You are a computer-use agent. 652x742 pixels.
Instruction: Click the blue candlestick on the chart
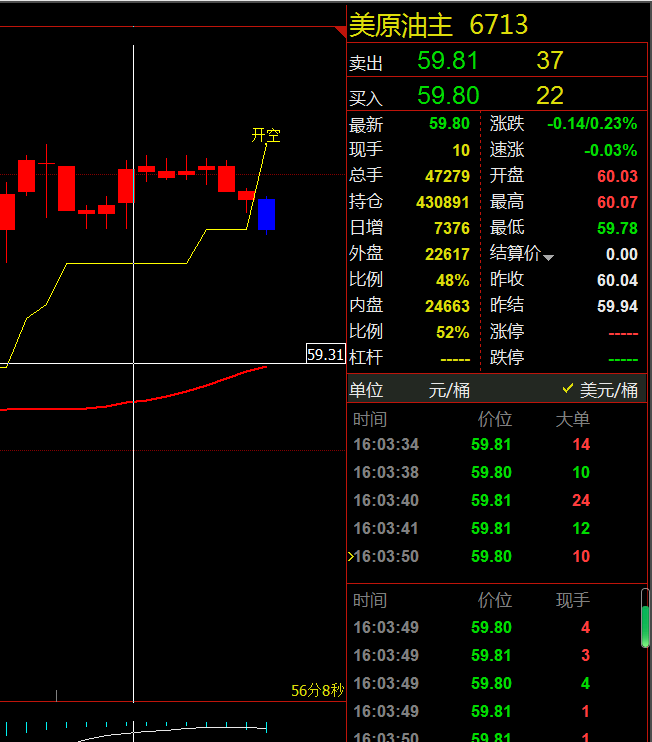[x=266, y=215]
